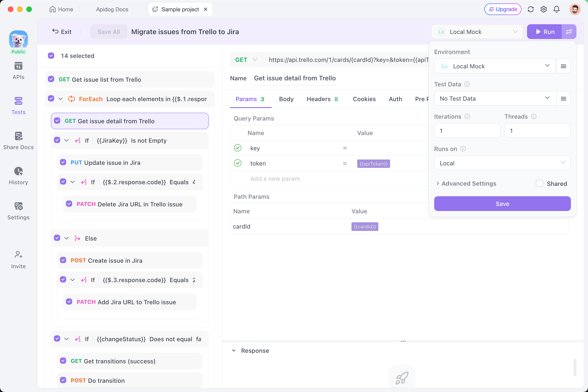Switch to the Auth tab
Image resolution: width=588 pixels, height=392 pixels.
click(395, 99)
